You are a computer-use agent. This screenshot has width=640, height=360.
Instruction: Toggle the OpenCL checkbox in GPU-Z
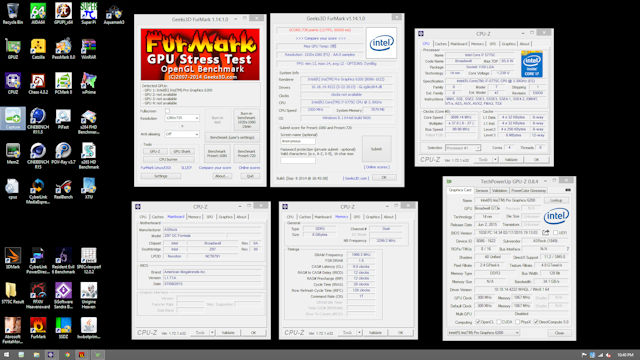[478, 322]
